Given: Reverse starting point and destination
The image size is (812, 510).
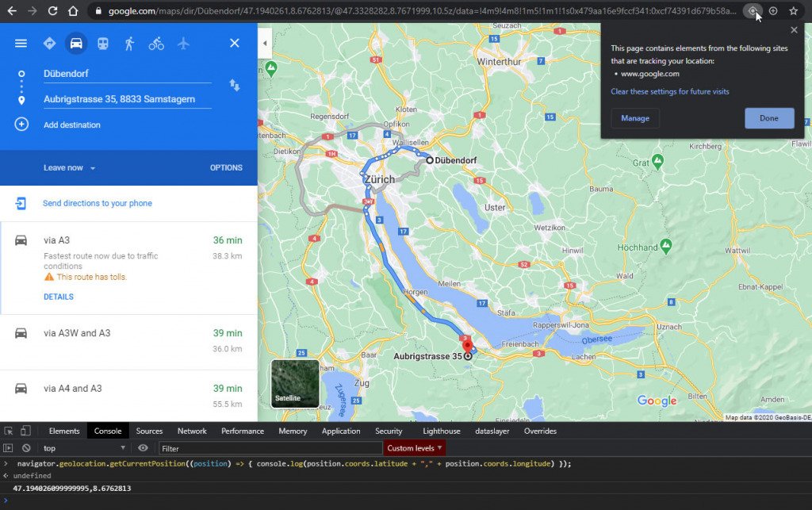Looking at the screenshot, I should click(235, 85).
